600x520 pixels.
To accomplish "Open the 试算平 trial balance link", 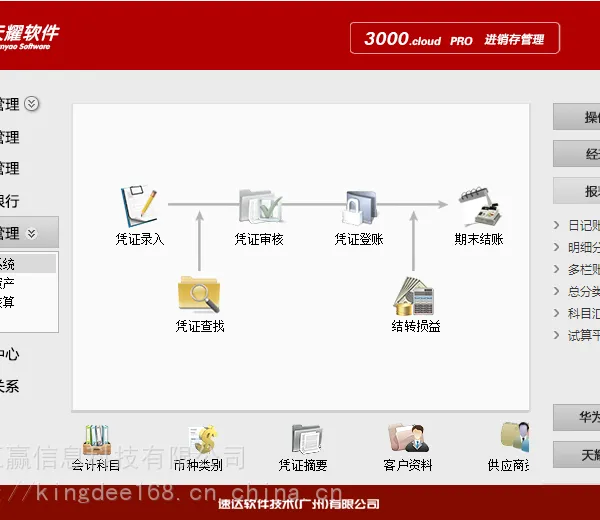I will click(x=584, y=336).
